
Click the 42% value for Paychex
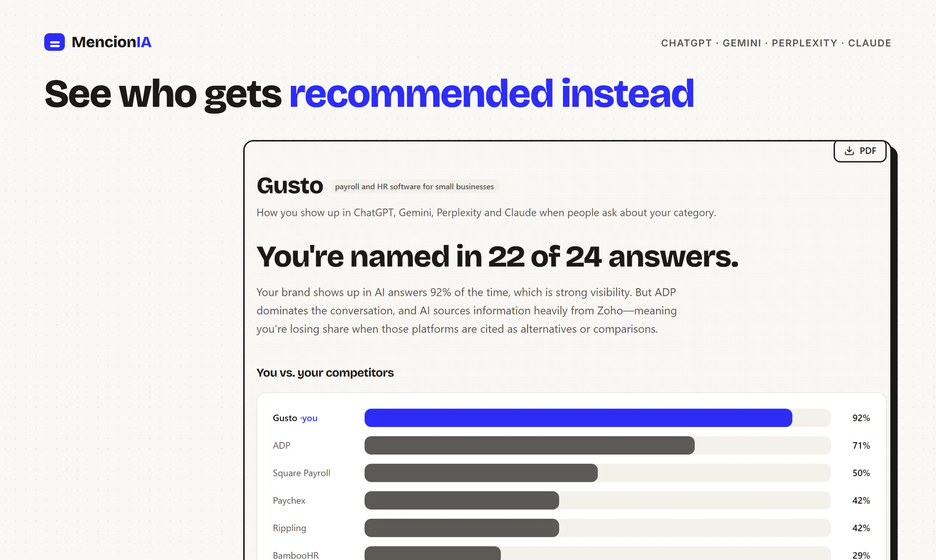tap(861, 501)
